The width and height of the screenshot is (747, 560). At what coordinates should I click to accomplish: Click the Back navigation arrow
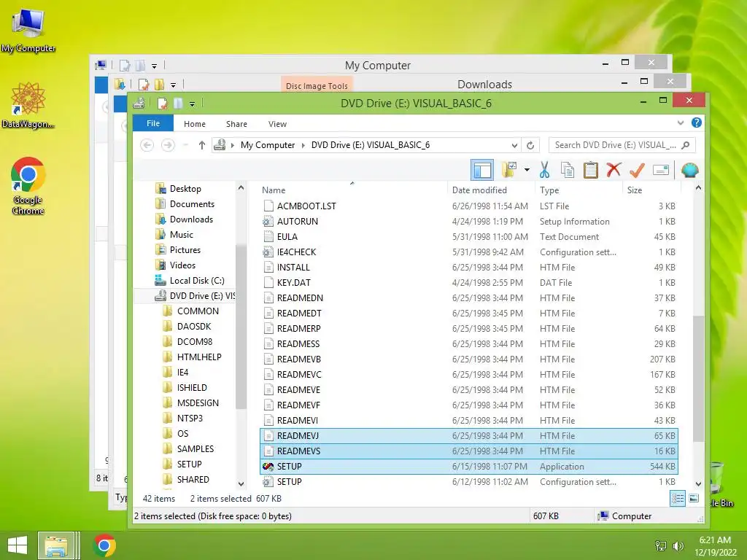click(147, 145)
